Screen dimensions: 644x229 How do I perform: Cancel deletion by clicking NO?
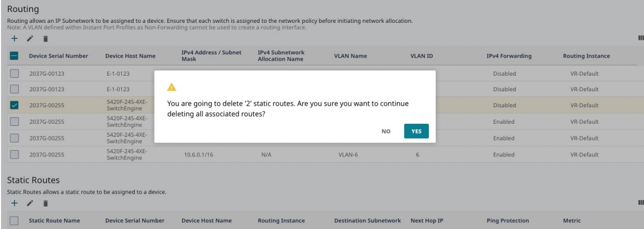tap(386, 132)
